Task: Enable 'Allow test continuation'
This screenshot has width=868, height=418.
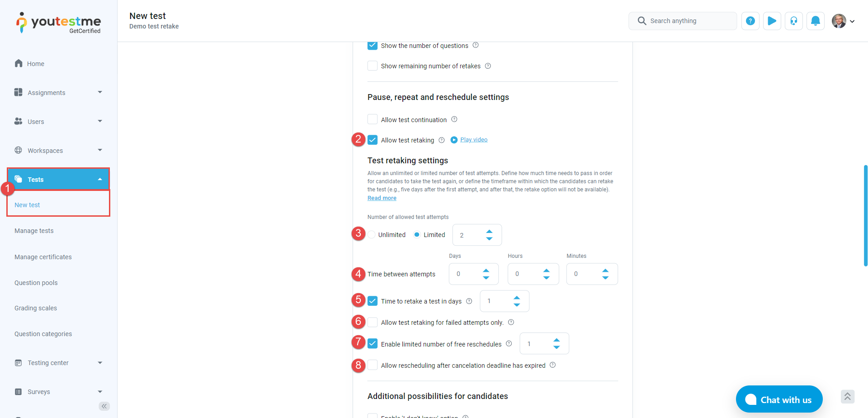Action: (373, 119)
